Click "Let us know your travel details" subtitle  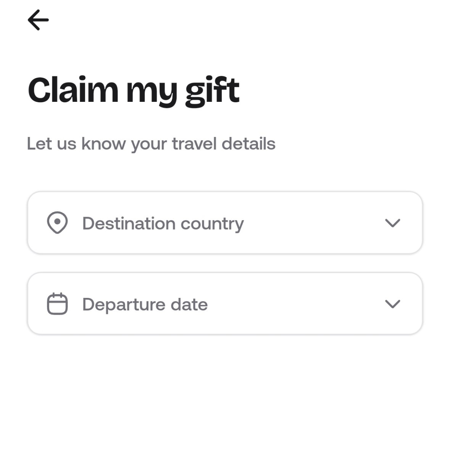pyautogui.click(x=151, y=144)
